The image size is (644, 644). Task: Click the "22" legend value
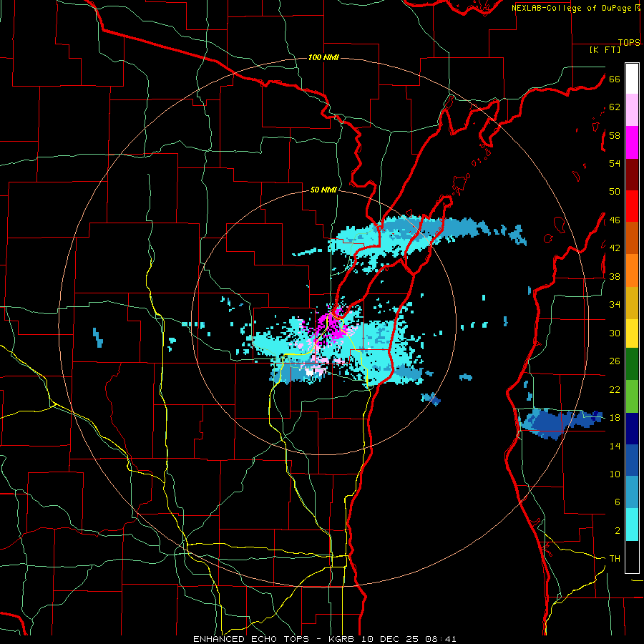click(615, 389)
